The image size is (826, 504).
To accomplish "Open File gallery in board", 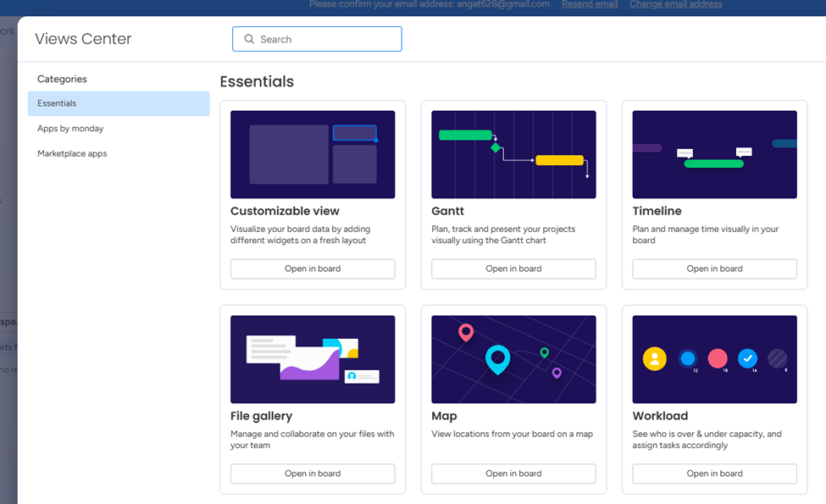I will pos(313,474).
